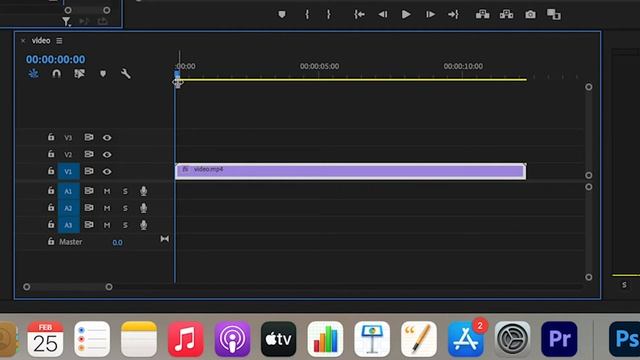Viewport: 640px width, 360px height.
Task: Toggle A2 track targeting
Action: pyautogui.click(x=68, y=208)
